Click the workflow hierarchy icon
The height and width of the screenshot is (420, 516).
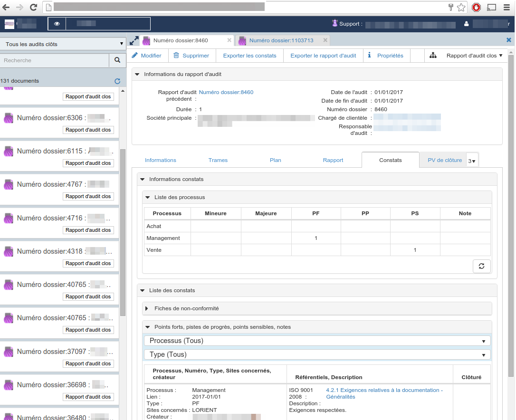click(x=433, y=56)
